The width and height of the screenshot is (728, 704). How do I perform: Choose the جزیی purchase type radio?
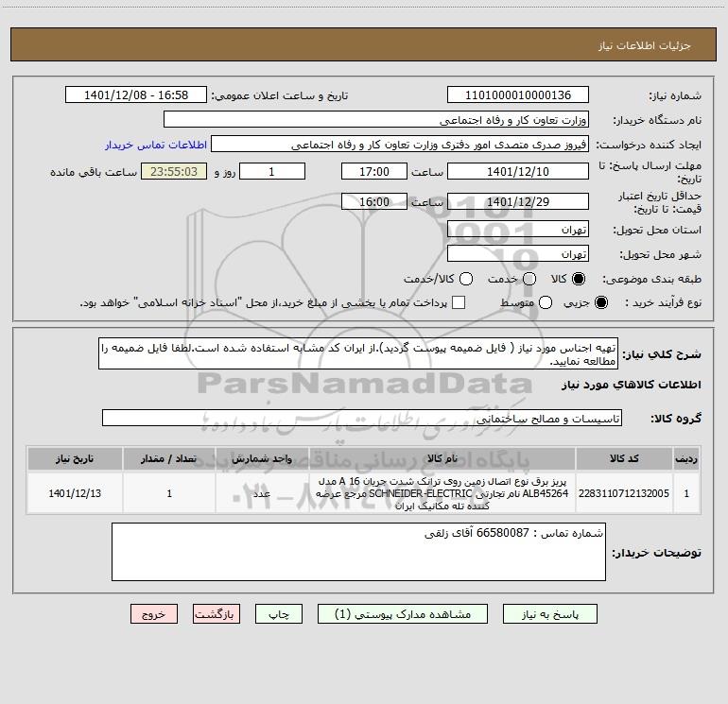point(601,302)
